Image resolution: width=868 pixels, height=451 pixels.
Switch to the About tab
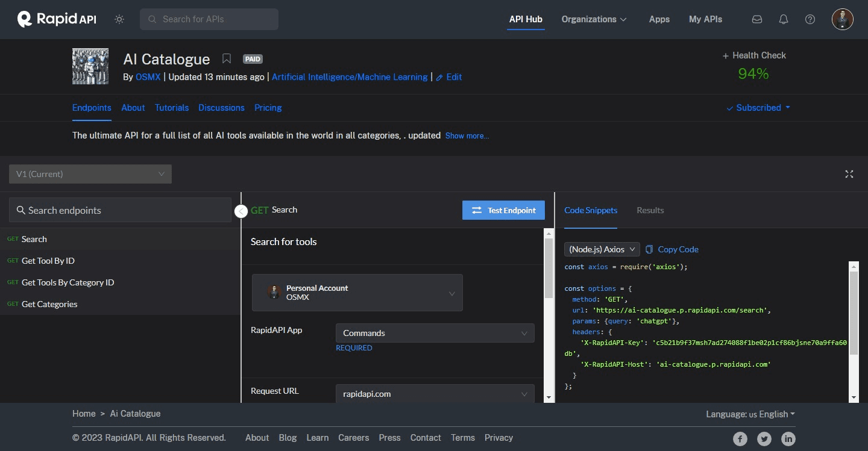[133, 108]
